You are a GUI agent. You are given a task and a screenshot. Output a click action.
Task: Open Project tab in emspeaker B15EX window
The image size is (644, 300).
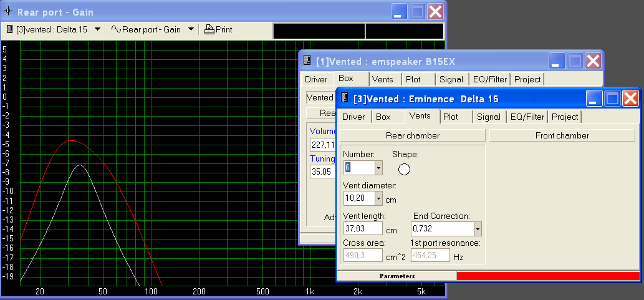[x=528, y=80]
